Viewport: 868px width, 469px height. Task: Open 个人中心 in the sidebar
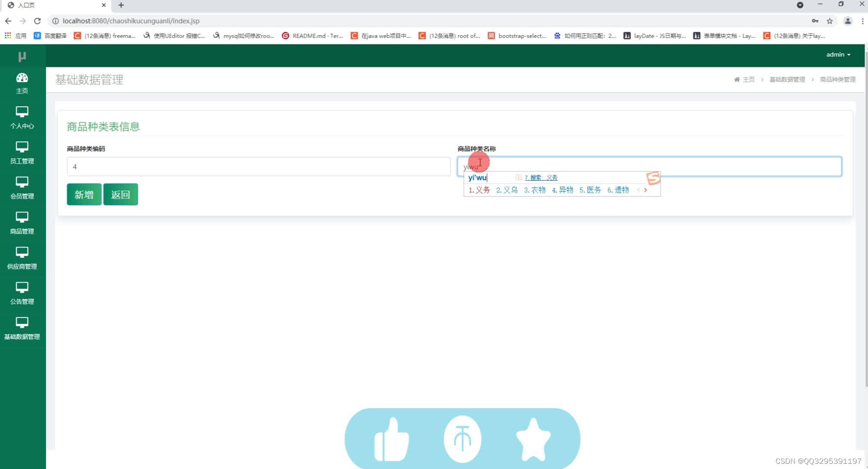pos(22,118)
